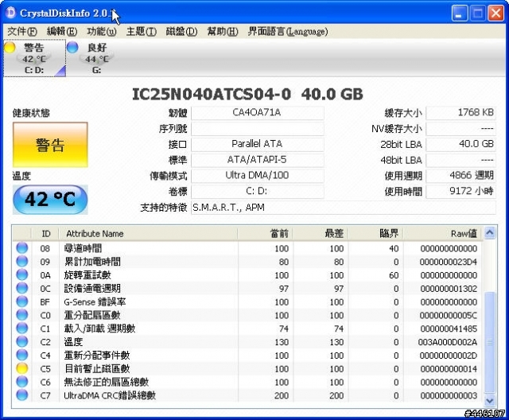Select the 累計加電時間 attribute name
509x420 pixels.
click(92, 262)
